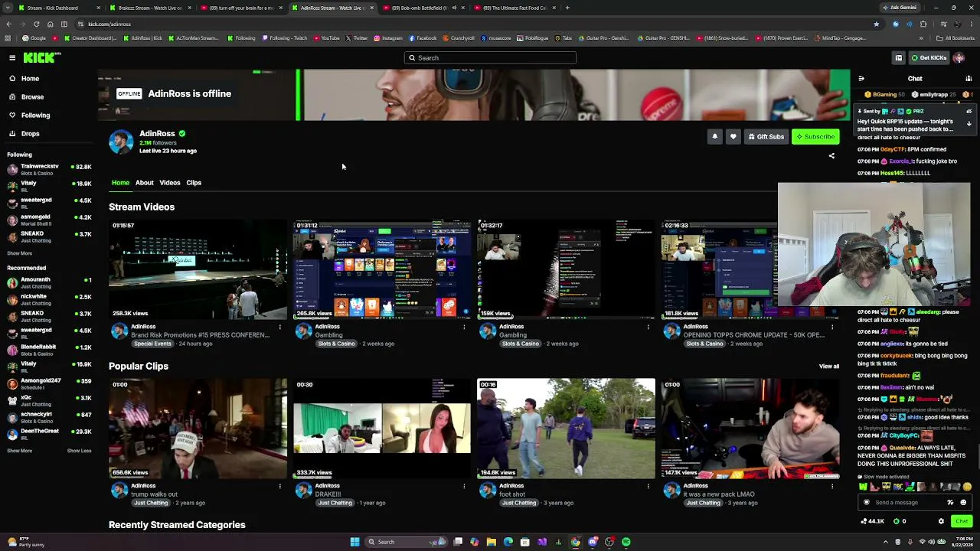Image resolution: width=980 pixels, height=551 pixels.
Task: Open options menu for trump walks out clip
Action: tap(279, 487)
